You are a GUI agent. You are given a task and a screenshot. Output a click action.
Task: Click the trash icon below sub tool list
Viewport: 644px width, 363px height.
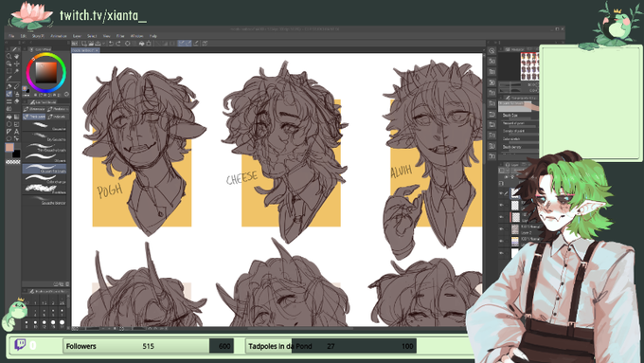[x=67, y=284]
